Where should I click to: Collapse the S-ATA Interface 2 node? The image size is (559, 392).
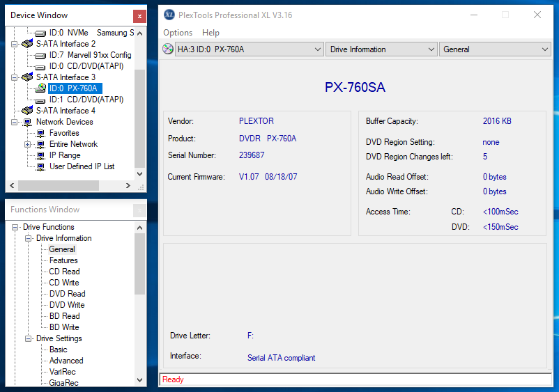pyautogui.click(x=14, y=44)
